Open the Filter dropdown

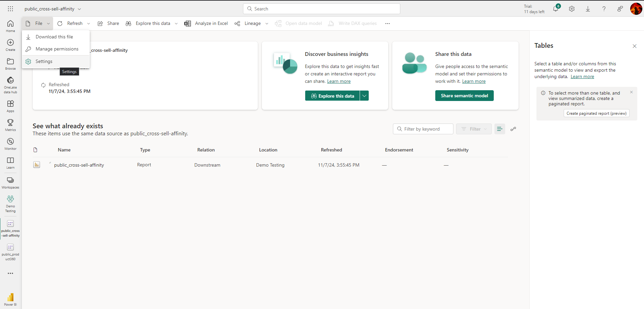(474, 129)
